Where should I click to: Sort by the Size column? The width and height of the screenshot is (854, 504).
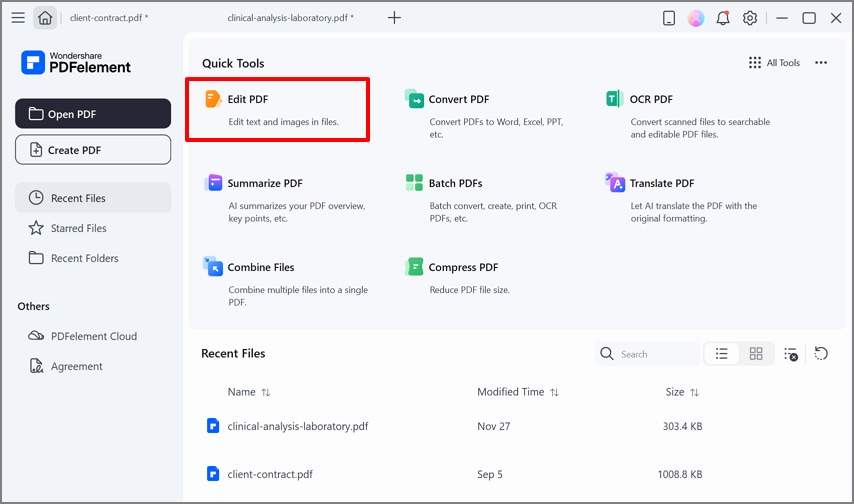pyautogui.click(x=682, y=392)
